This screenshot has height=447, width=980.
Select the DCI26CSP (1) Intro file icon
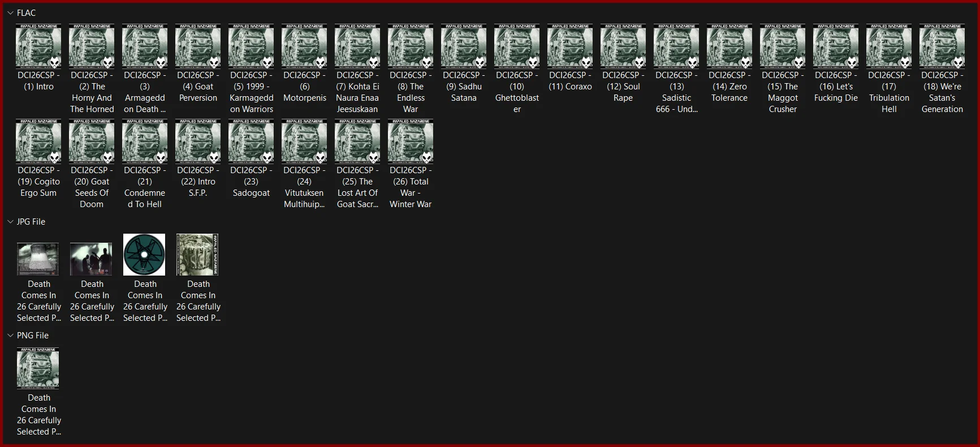(38, 46)
